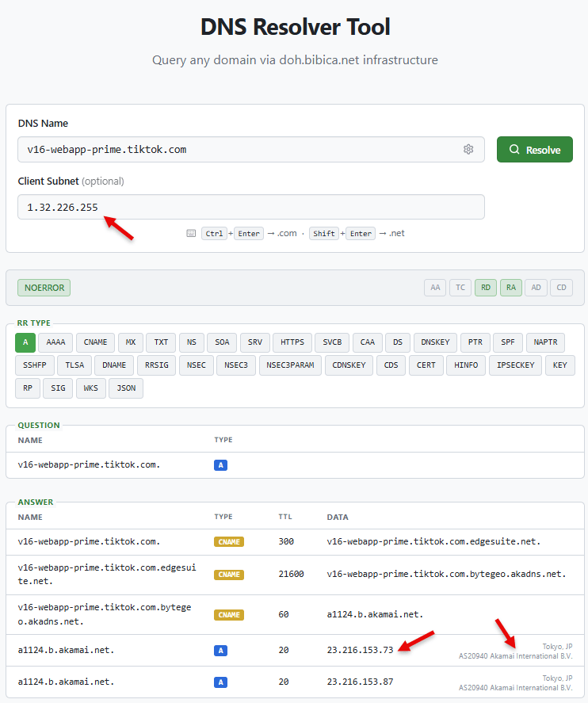Select the MX record type
Image resolution: width=588 pixels, height=703 pixels.
pos(131,342)
